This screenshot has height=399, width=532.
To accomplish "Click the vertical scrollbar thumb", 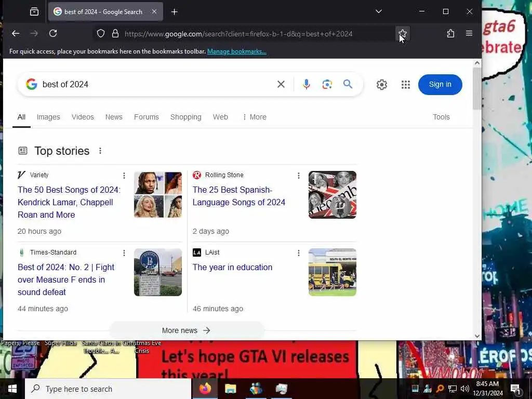I will (x=477, y=88).
